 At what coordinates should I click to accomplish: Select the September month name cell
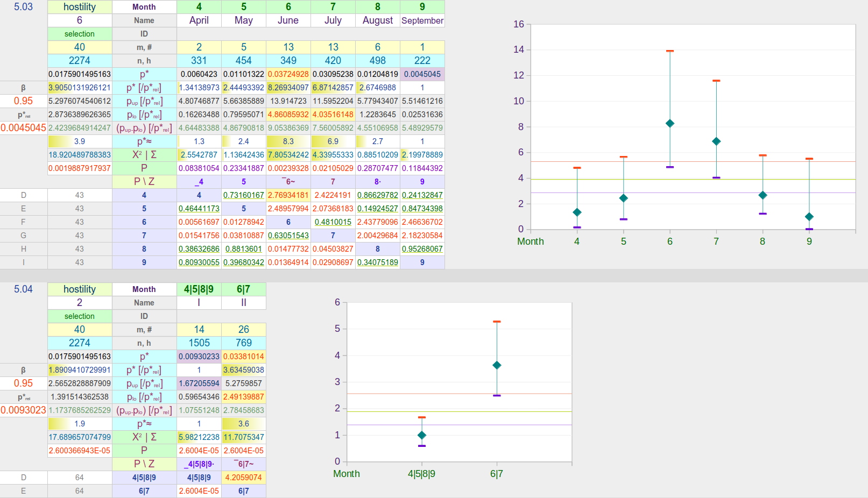click(x=422, y=20)
